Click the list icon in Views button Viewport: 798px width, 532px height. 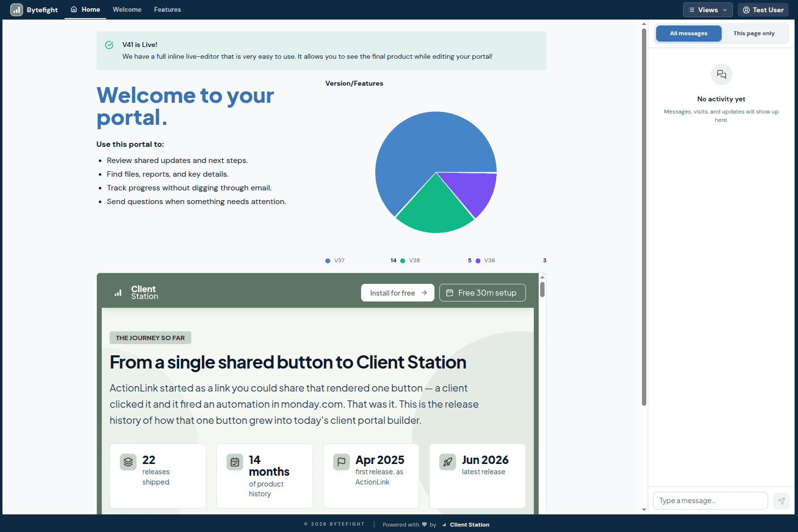(x=691, y=10)
